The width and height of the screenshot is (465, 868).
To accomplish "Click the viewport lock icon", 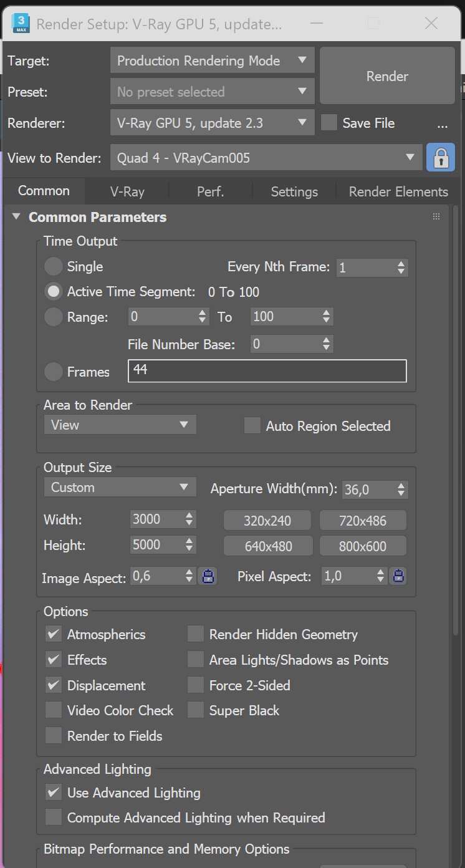I will click(441, 158).
